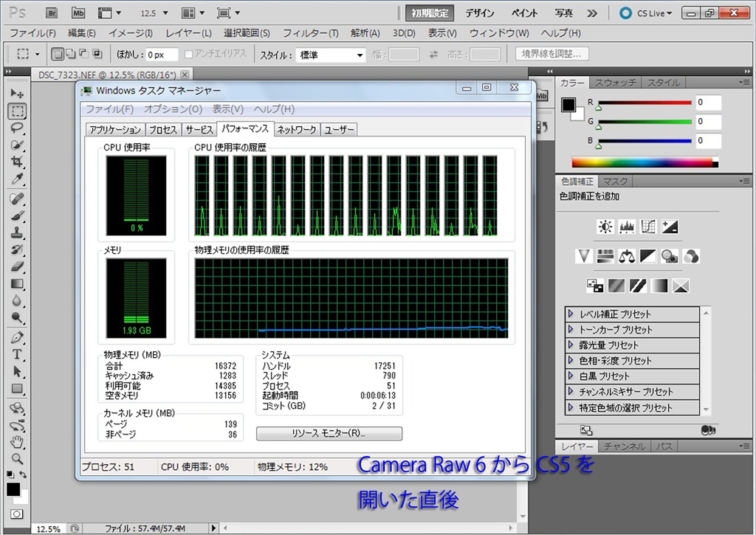This screenshot has width=756, height=535.
Task: Open the スタイル dropdown in options bar
Action: click(331, 55)
